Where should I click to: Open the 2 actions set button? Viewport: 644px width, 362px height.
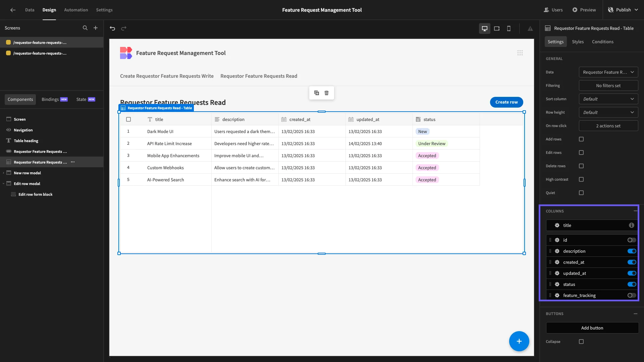tap(608, 126)
